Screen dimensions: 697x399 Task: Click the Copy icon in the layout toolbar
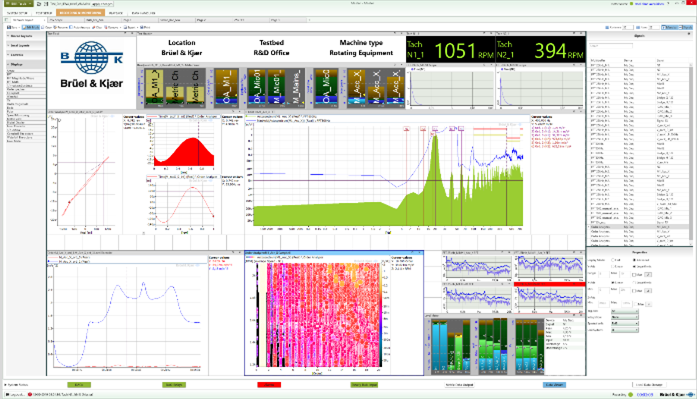[x=43, y=27]
